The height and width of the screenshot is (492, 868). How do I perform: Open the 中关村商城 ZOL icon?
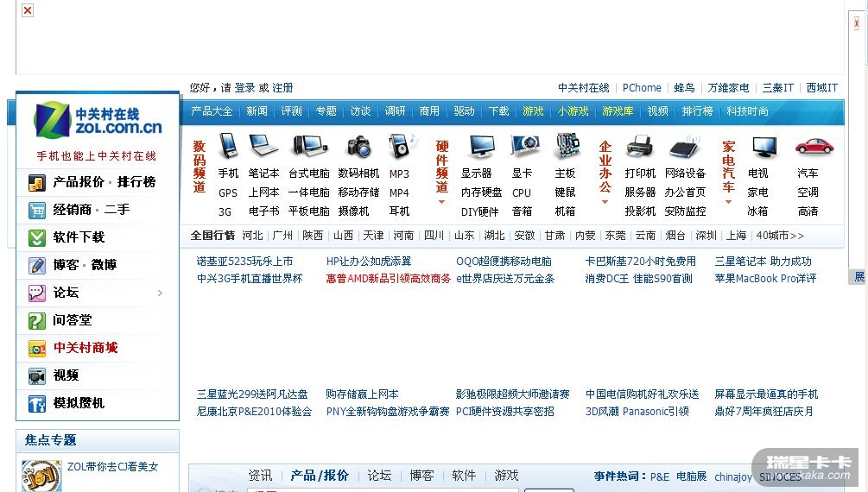tap(37, 348)
